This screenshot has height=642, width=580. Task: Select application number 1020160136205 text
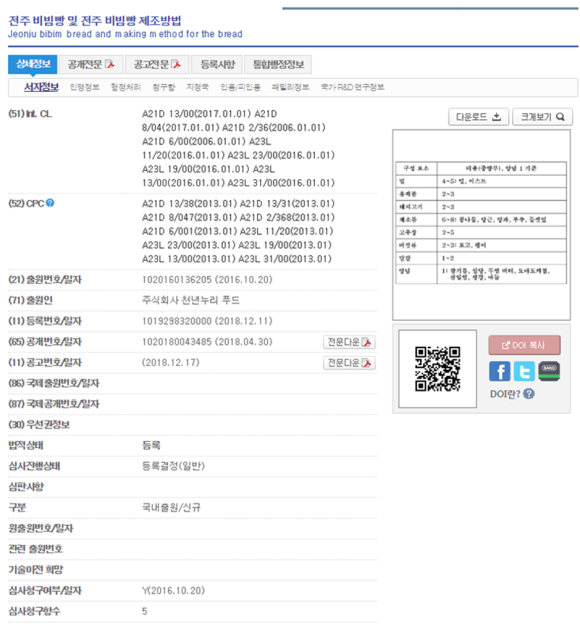click(177, 280)
